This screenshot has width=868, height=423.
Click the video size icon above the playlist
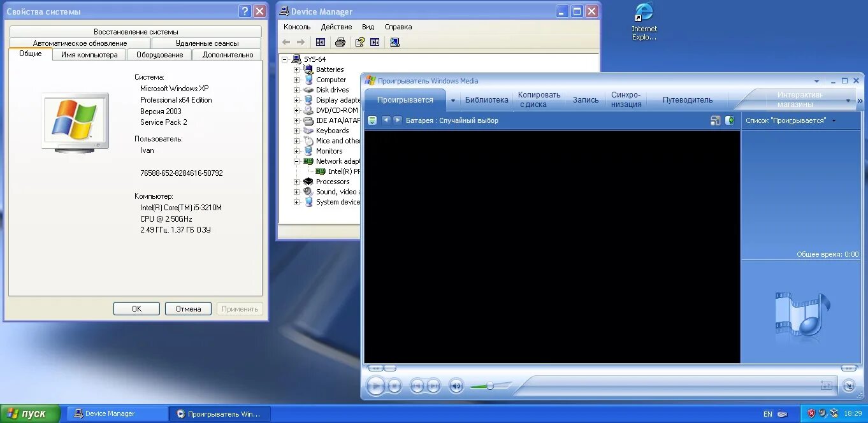(716, 120)
